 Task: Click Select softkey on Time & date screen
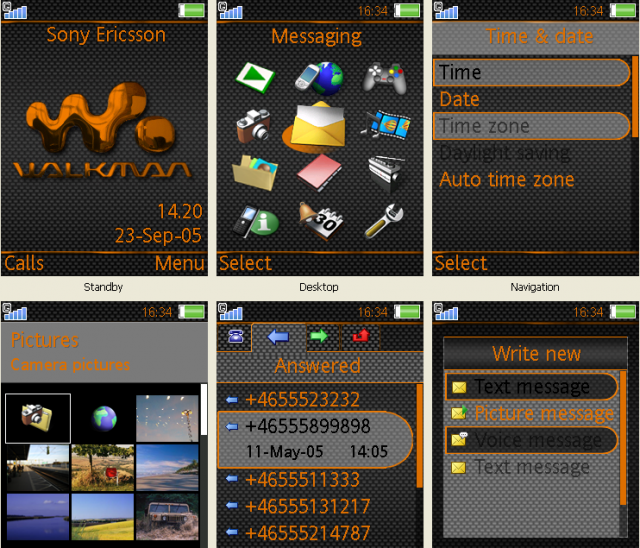click(x=460, y=263)
